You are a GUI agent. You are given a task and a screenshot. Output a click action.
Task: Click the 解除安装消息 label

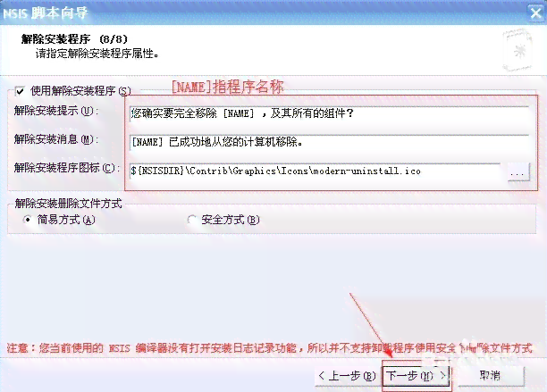click(x=55, y=139)
